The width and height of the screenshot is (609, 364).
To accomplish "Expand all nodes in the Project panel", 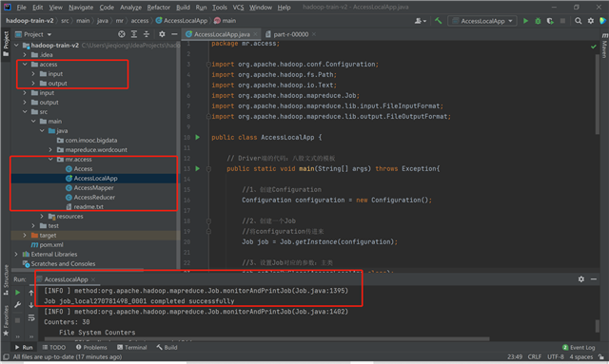I will pyautogui.click(x=134, y=34).
